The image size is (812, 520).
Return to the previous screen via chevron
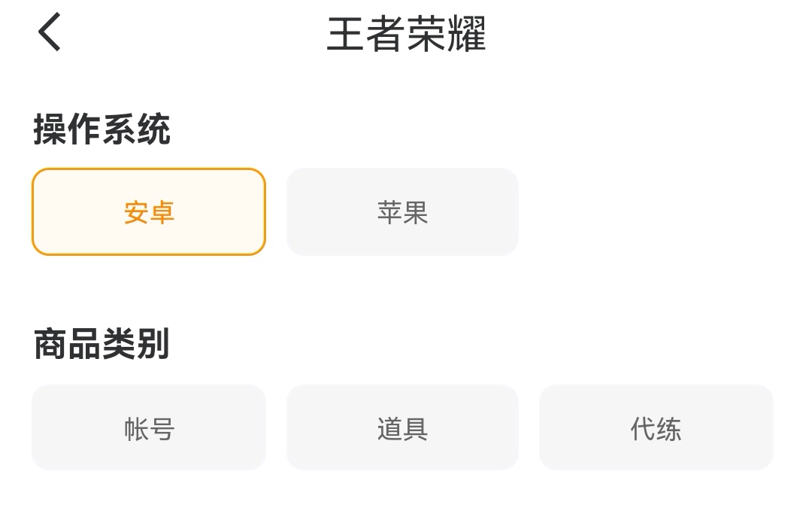[x=50, y=33]
